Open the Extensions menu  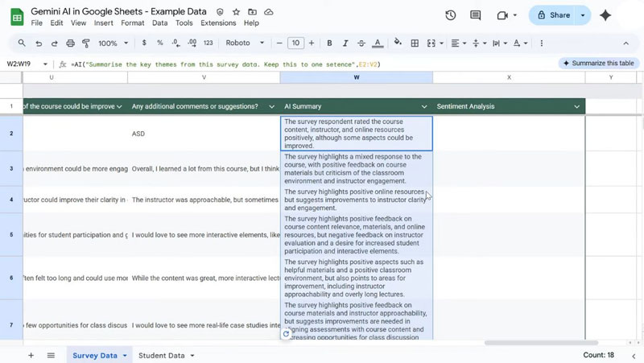(x=218, y=23)
